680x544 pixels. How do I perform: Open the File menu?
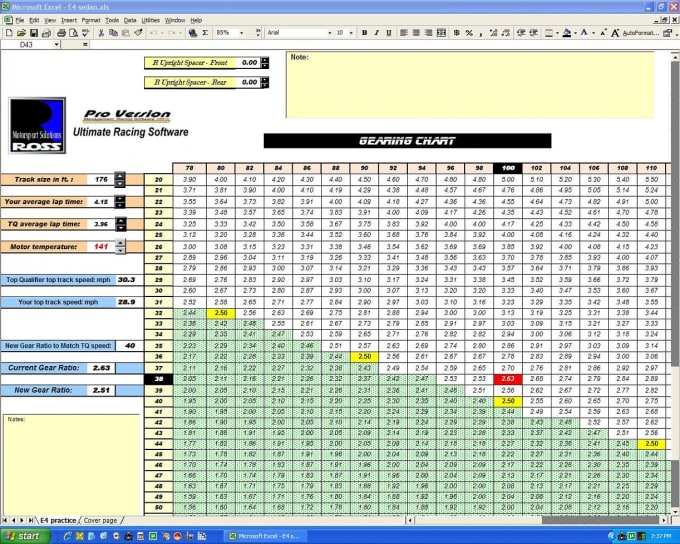20,20
